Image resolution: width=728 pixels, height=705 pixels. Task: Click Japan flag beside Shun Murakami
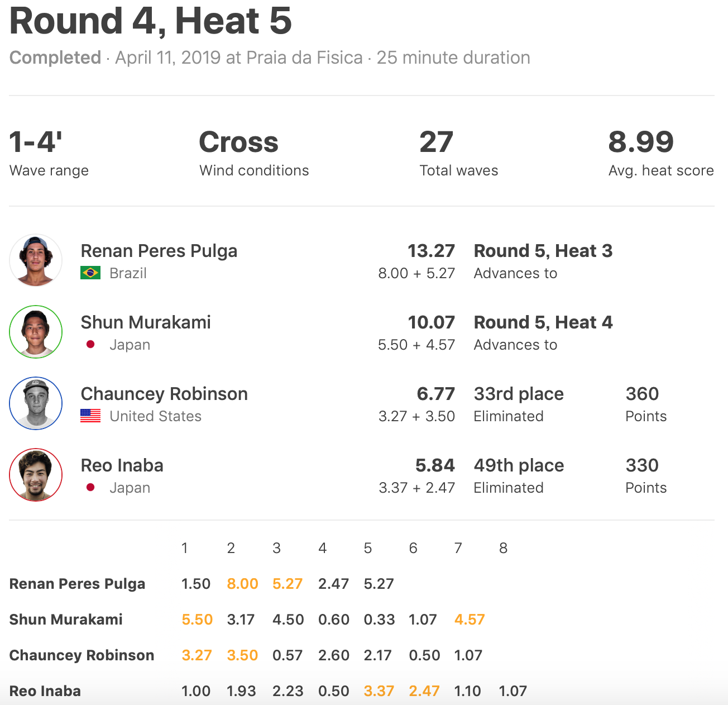click(x=90, y=345)
